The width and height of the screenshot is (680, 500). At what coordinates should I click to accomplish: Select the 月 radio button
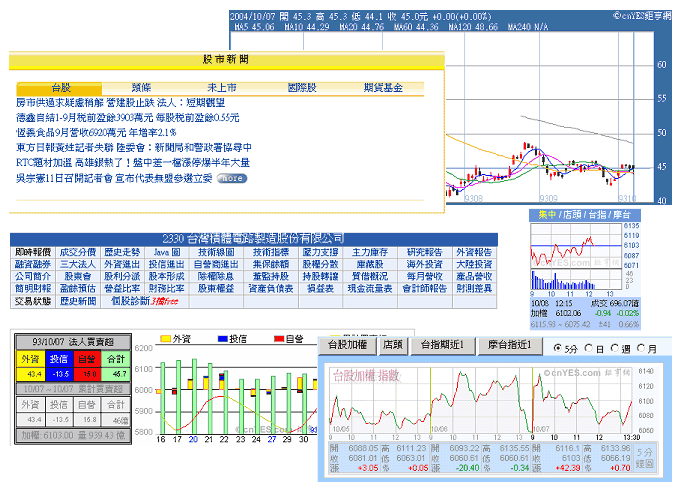click(641, 348)
